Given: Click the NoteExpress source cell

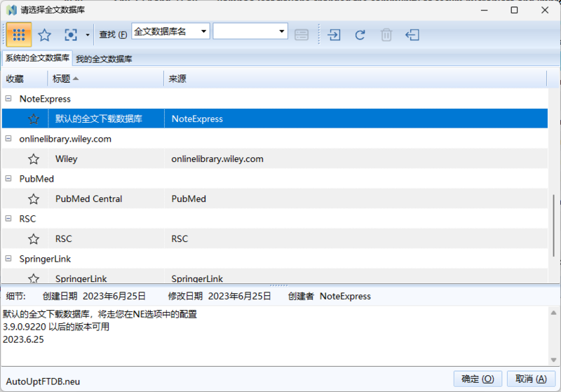Looking at the screenshot, I should coord(197,119).
